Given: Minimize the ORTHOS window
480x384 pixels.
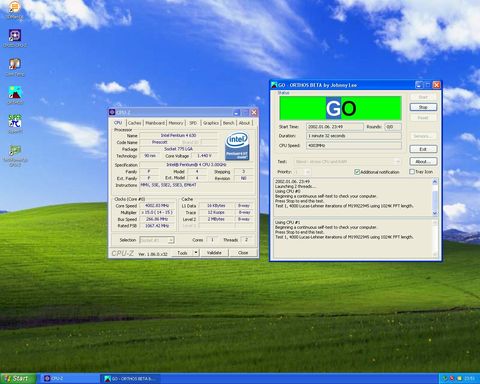Looking at the screenshot, I should tap(419, 85).
